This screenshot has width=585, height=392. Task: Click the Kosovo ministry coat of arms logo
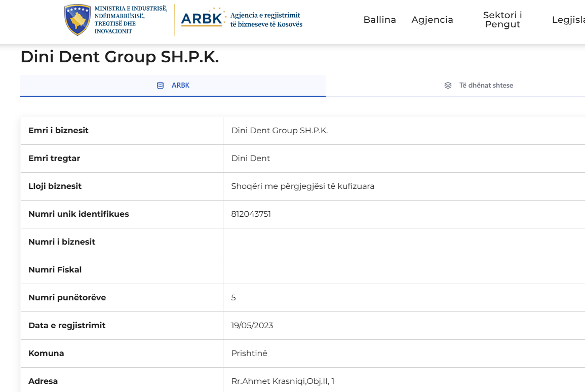click(77, 20)
